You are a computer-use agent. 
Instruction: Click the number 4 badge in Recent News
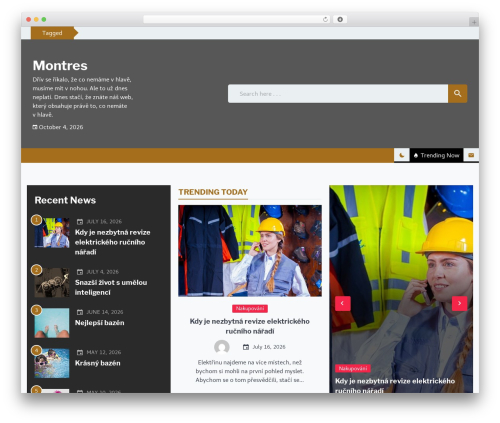tap(36, 350)
